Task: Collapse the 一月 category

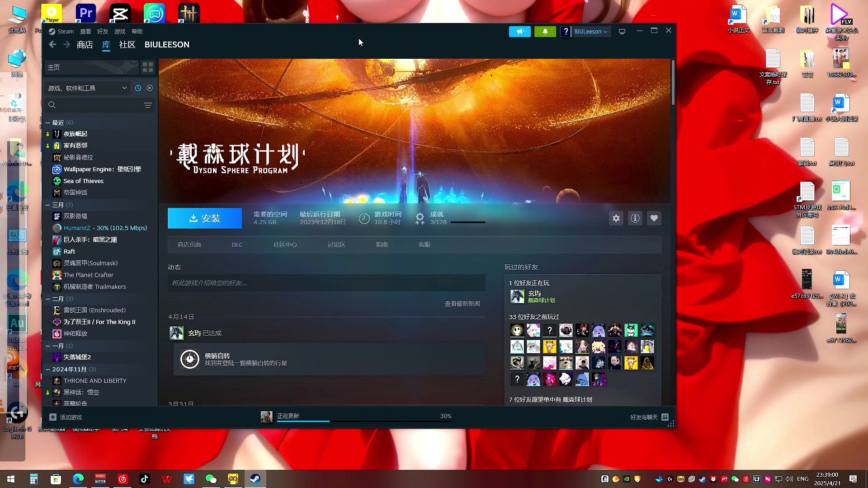Action: pyautogui.click(x=48, y=346)
